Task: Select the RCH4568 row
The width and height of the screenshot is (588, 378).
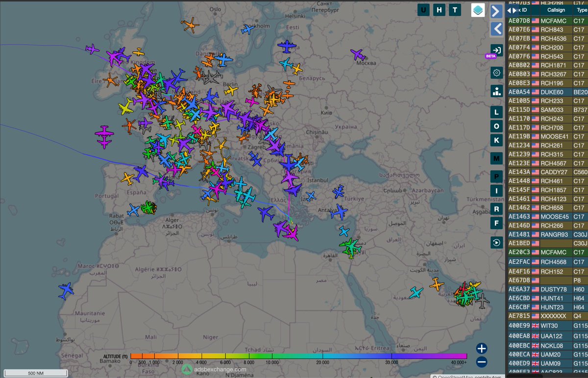Action: pos(547,261)
